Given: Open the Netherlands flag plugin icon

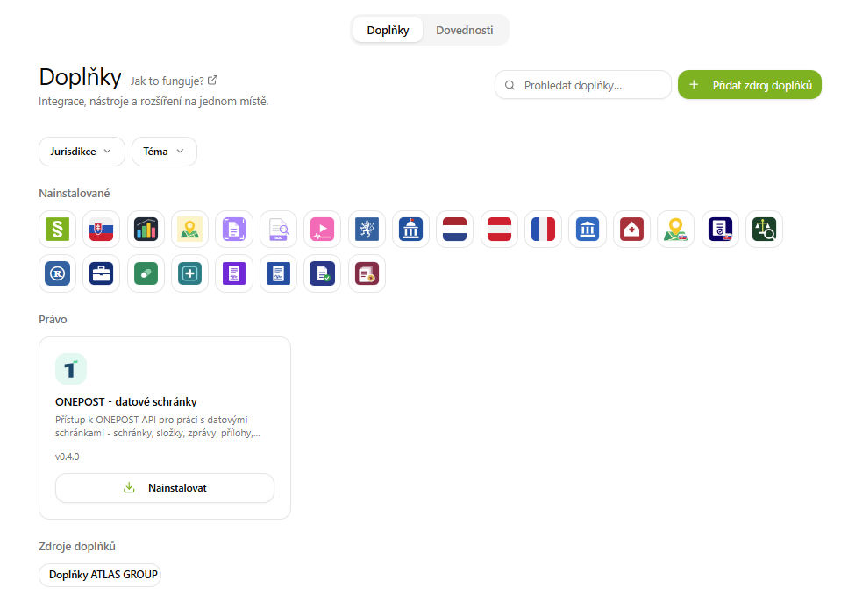Looking at the screenshot, I should 455,230.
